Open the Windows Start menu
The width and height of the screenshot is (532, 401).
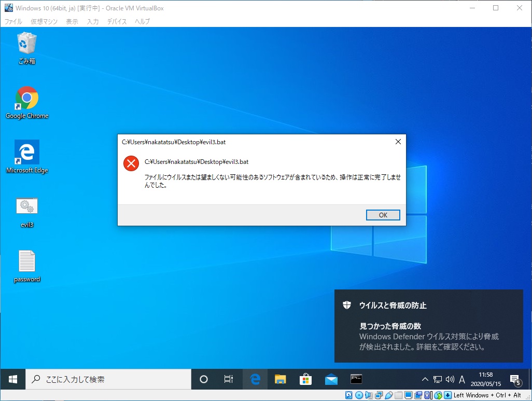[13, 379]
